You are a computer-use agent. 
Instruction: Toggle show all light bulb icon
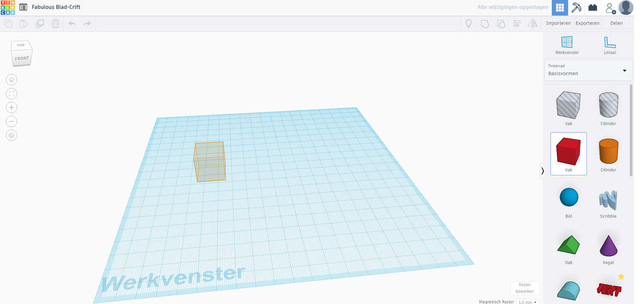[468, 24]
